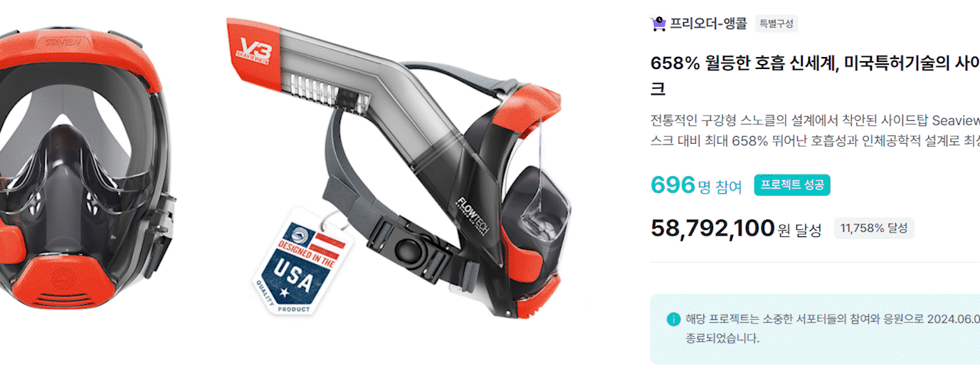Click the 프로젝트 성공 status badge
Image resolution: width=980 pixels, height=366 pixels.
(x=792, y=185)
